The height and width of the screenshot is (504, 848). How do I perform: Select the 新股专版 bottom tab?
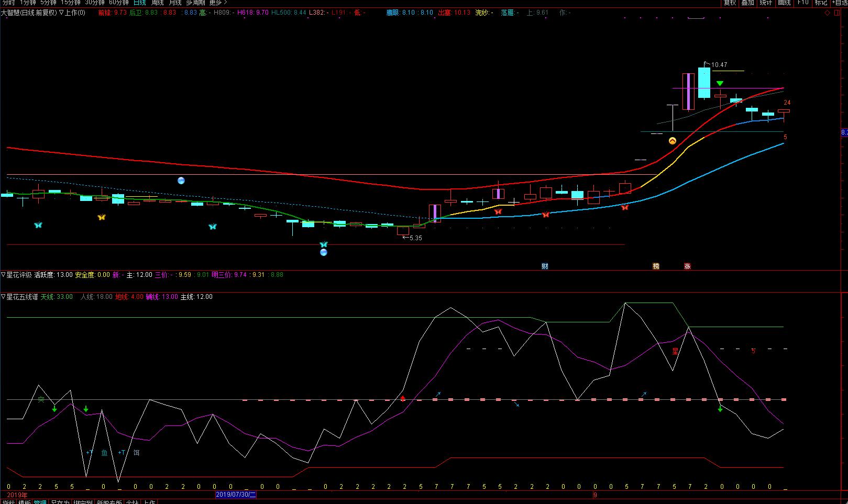[x=109, y=502]
